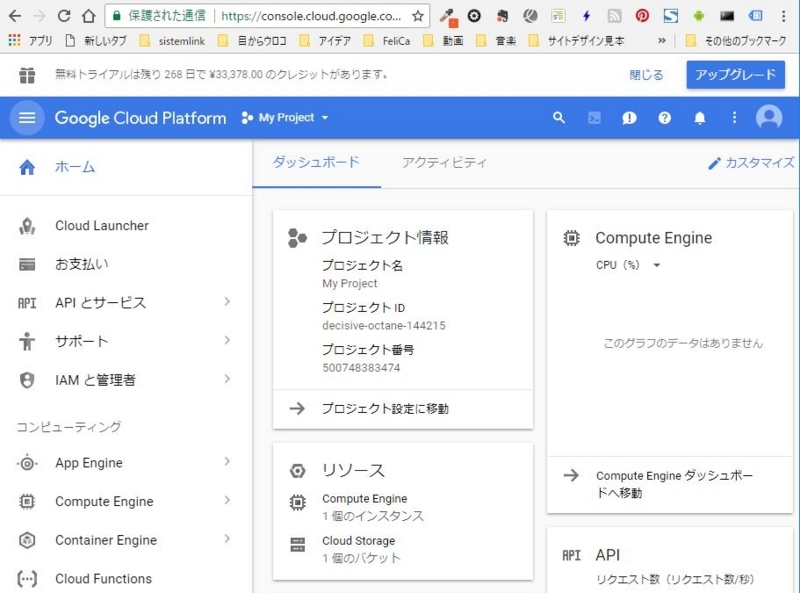The height and width of the screenshot is (593, 800).
Task: Go to プロジェクト設定に移動 link
Action: (x=385, y=408)
